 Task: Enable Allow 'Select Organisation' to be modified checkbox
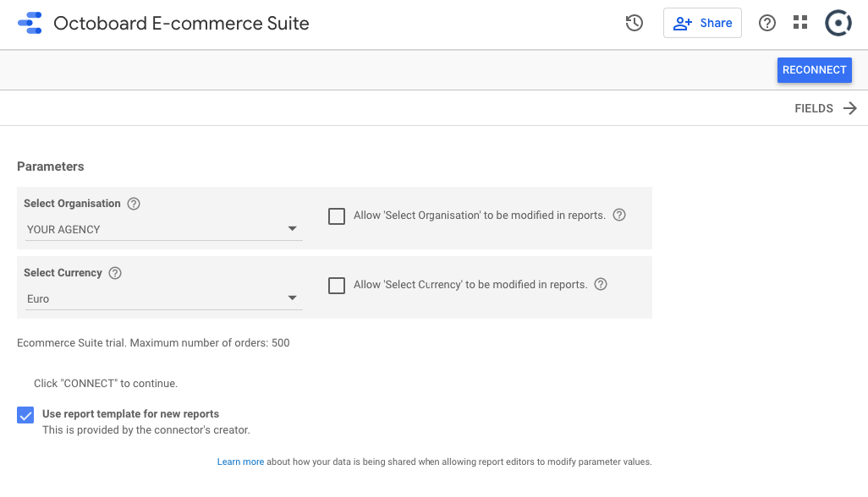coord(337,216)
